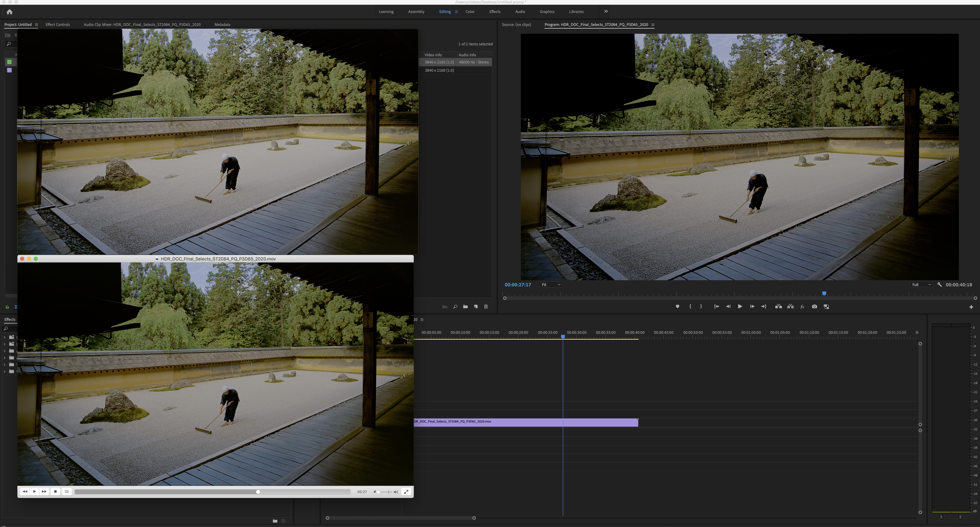
Task: Play the video in the player window
Action: tap(35, 492)
